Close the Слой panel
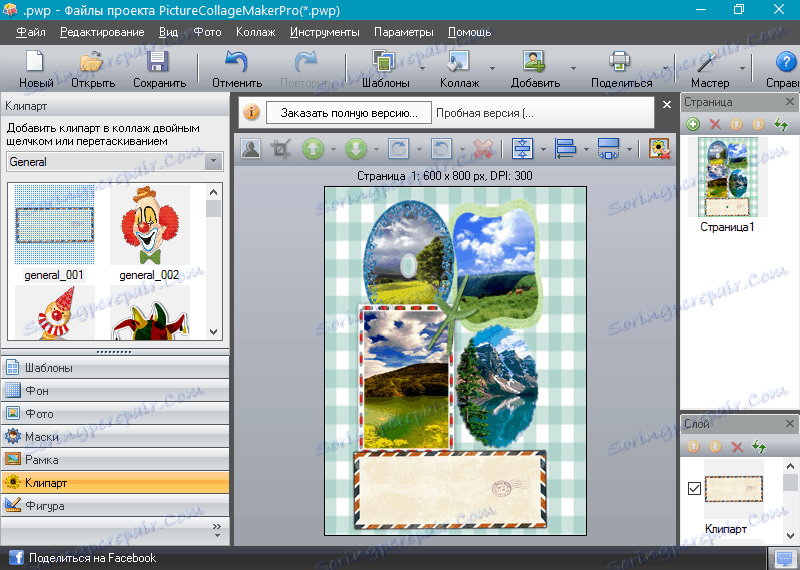Viewport: 800px width, 570px height. (x=790, y=424)
